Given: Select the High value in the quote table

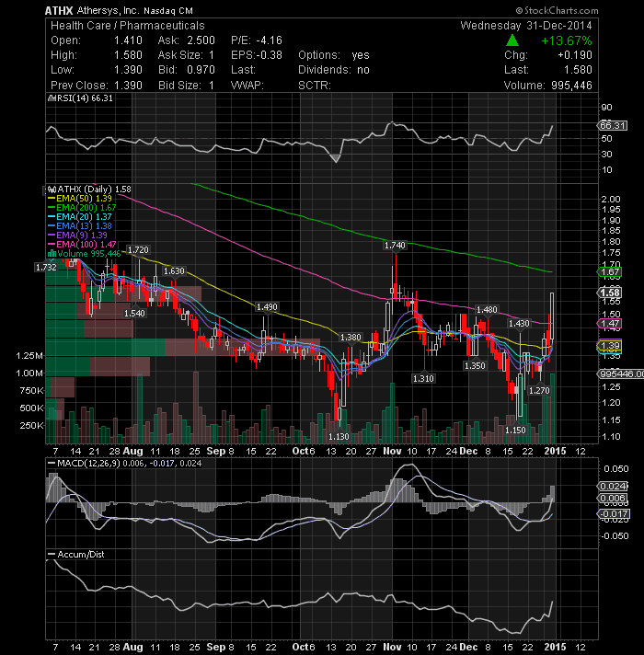Looking at the screenshot, I should (x=128, y=55).
